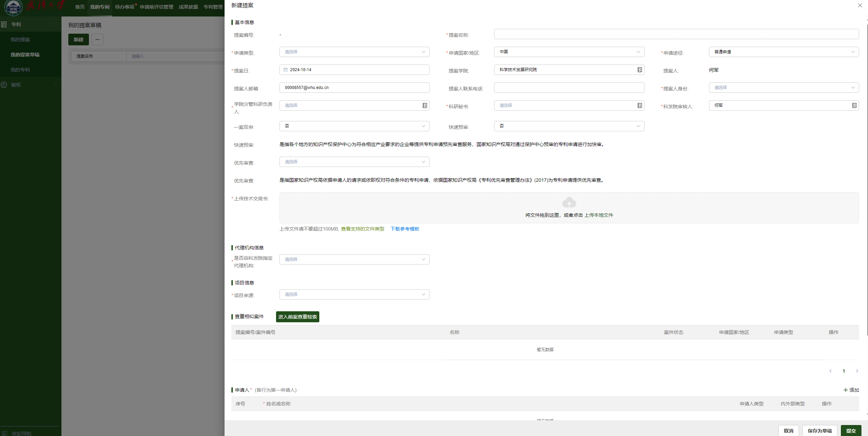Click the 取消 button
This screenshot has height=436, width=868.
point(788,431)
